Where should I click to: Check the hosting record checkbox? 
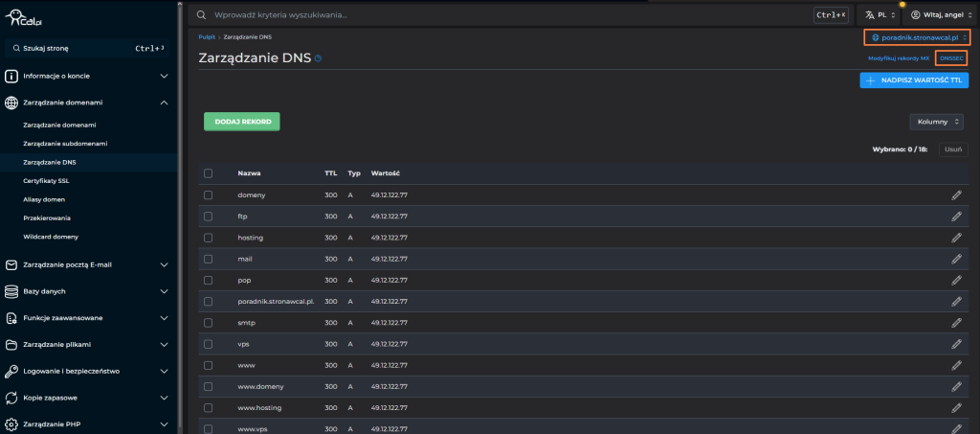pos(208,238)
